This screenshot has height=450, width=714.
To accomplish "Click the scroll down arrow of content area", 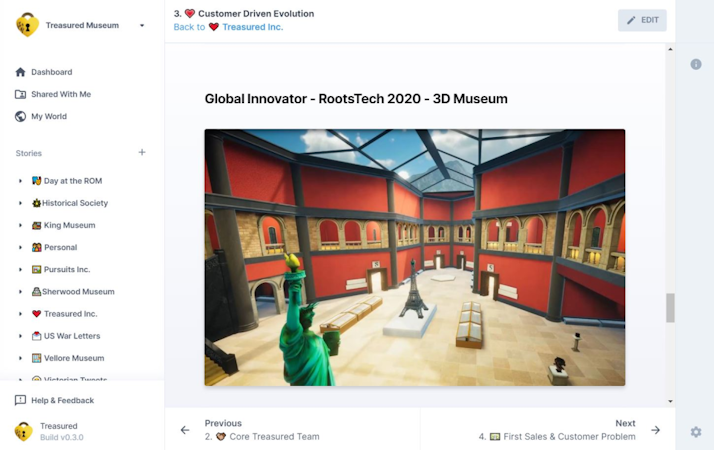I will pyautogui.click(x=670, y=401).
